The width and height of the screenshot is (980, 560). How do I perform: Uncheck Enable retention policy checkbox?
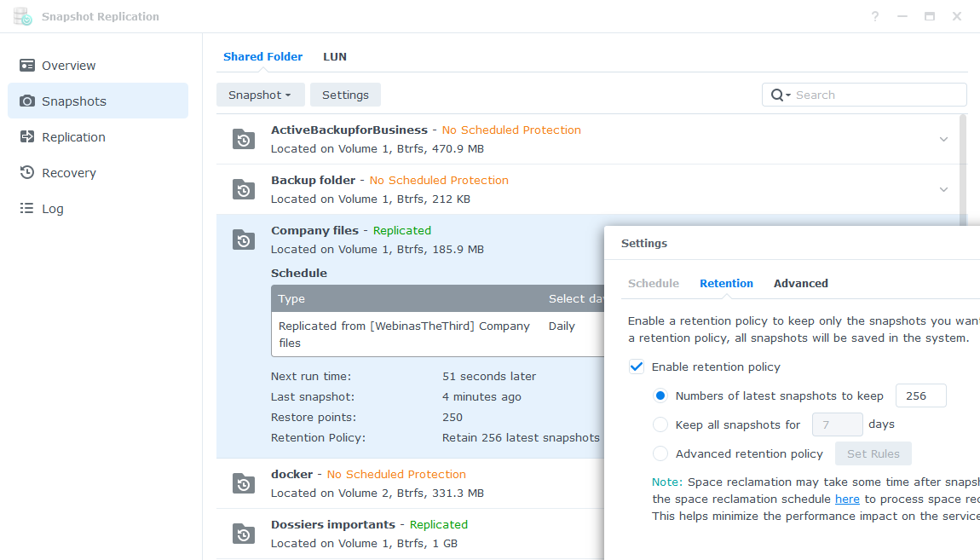pos(637,367)
